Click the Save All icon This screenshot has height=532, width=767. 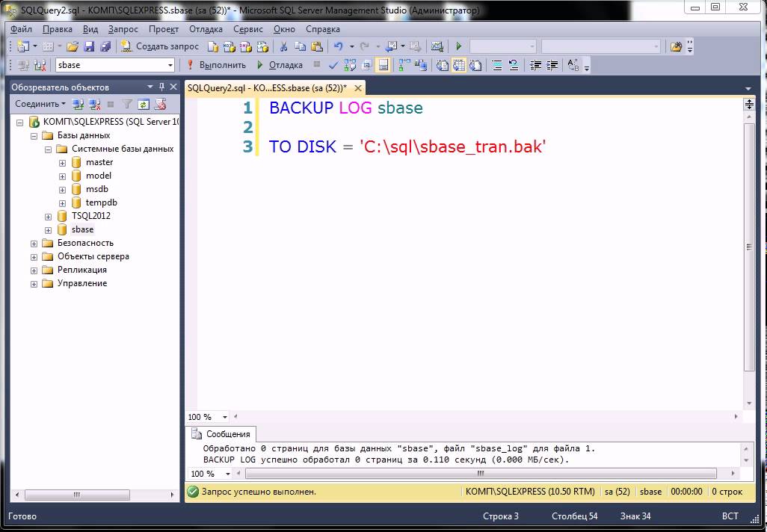click(x=105, y=46)
